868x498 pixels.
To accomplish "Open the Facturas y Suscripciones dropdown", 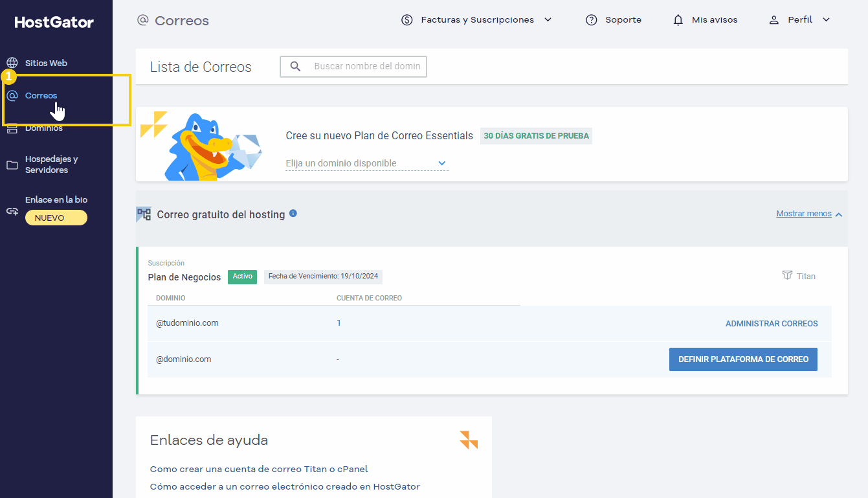I will (x=476, y=20).
